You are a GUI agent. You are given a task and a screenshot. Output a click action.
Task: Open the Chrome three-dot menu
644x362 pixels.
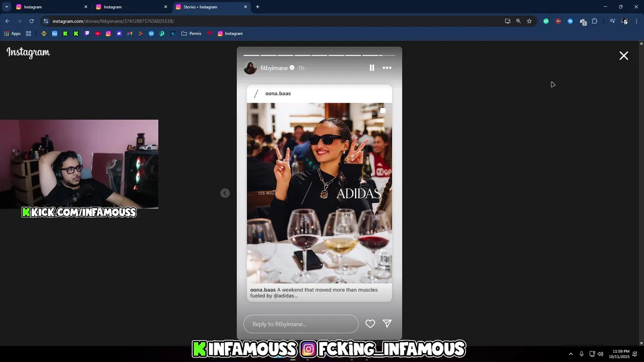tap(637, 21)
